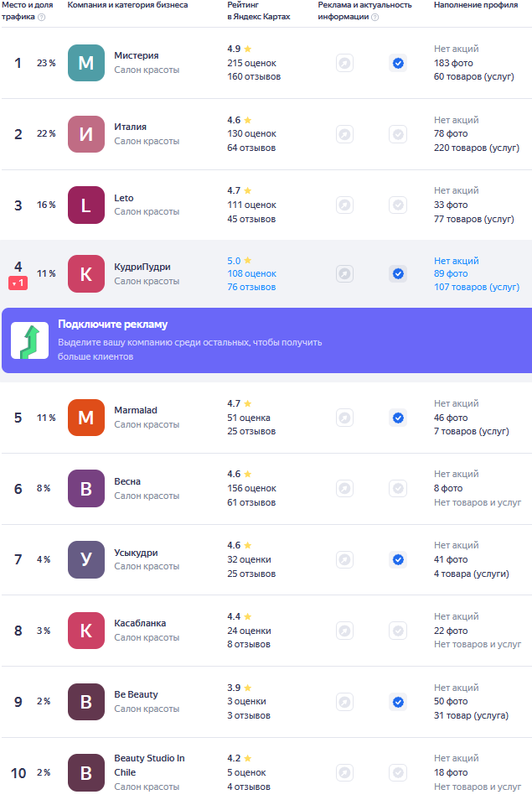Open the '76 отзывов' link for КудриПудри
Viewport: 532px width, 805px height.
point(251,287)
